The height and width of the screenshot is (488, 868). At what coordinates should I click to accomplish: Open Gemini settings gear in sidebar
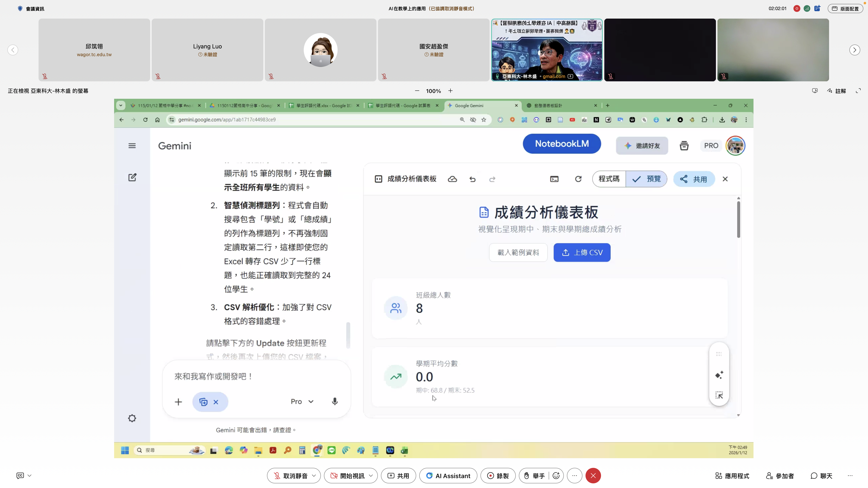click(x=132, y=418)
